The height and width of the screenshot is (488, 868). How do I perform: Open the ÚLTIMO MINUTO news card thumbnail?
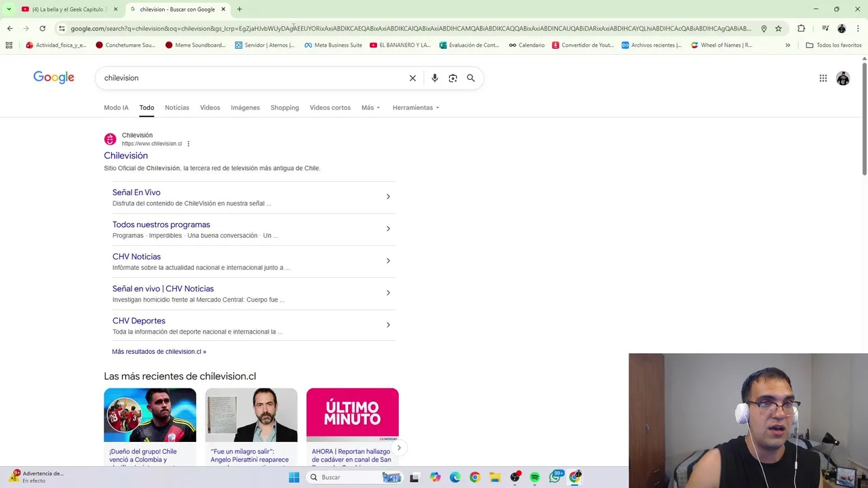pyautogui.click(x=353, y=415)
